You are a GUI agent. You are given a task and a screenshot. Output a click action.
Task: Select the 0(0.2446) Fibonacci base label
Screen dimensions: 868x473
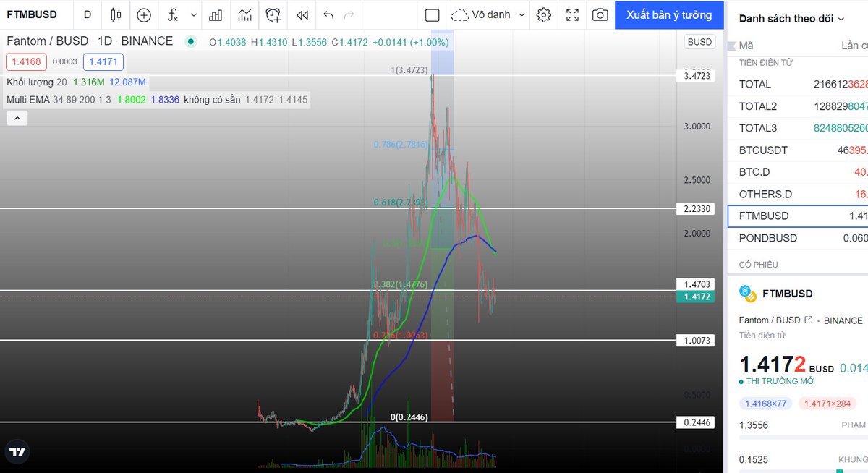(x=409, y=417)
